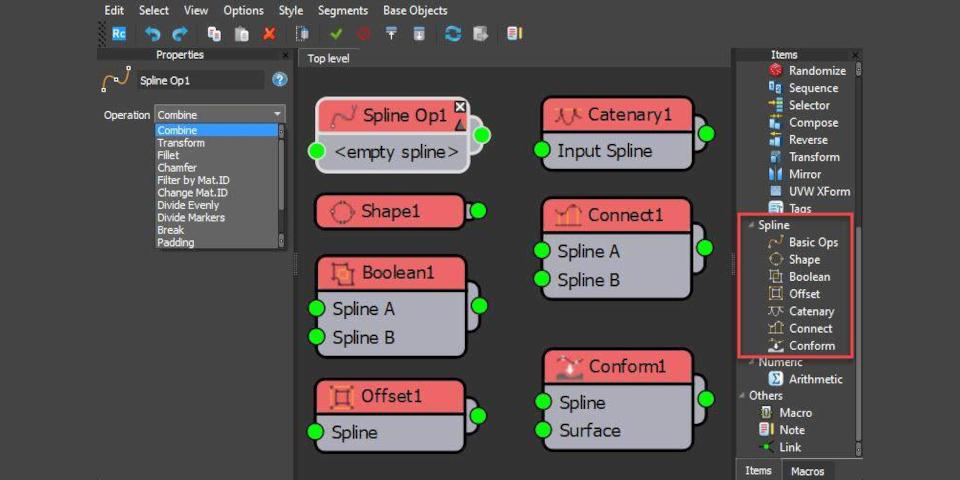This screenshot has height=480, width=960.
Task: Collapse the Others group in Items
Action: (742, 396)
